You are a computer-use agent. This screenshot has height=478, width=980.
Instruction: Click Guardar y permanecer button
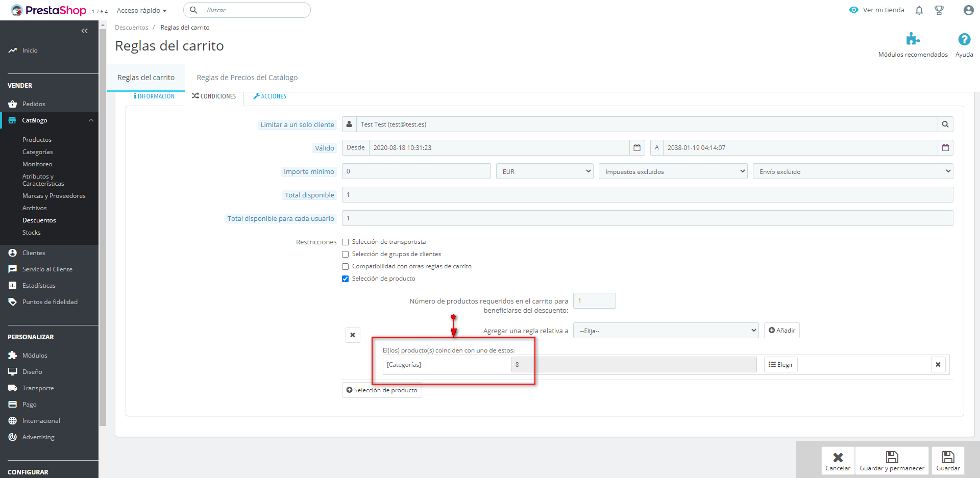pos(892,461)
